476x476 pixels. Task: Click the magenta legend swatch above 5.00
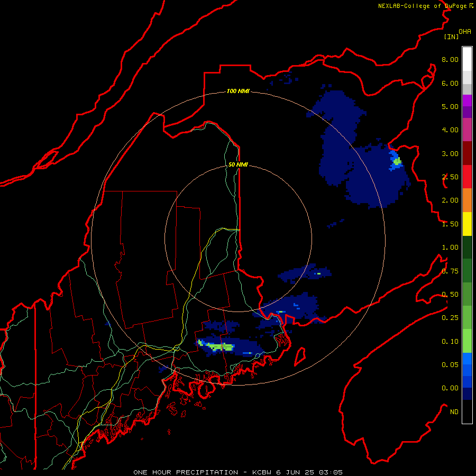[x=467, y=100]
